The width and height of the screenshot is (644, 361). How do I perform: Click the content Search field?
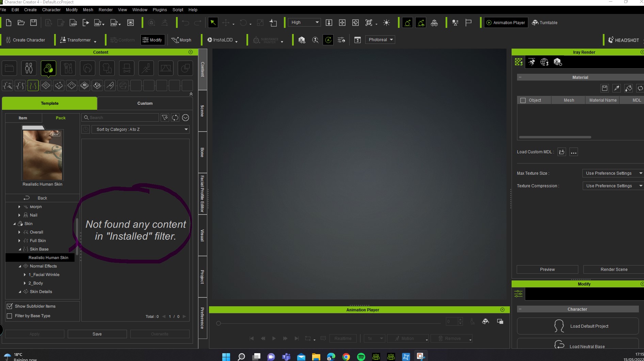click(120, 118)
